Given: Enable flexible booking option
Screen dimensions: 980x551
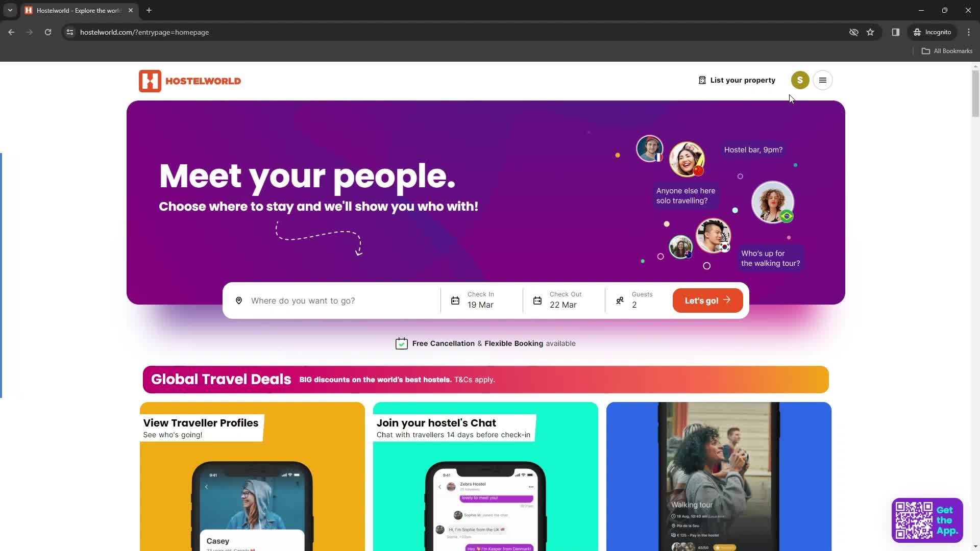Looking at the screenshot, I should (x=514, y=343).
